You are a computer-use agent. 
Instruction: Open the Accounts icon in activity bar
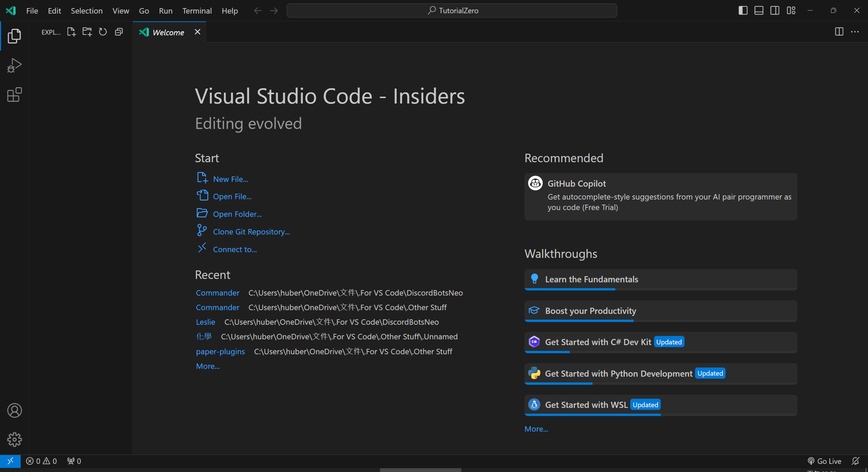click(x=14, y=410)
